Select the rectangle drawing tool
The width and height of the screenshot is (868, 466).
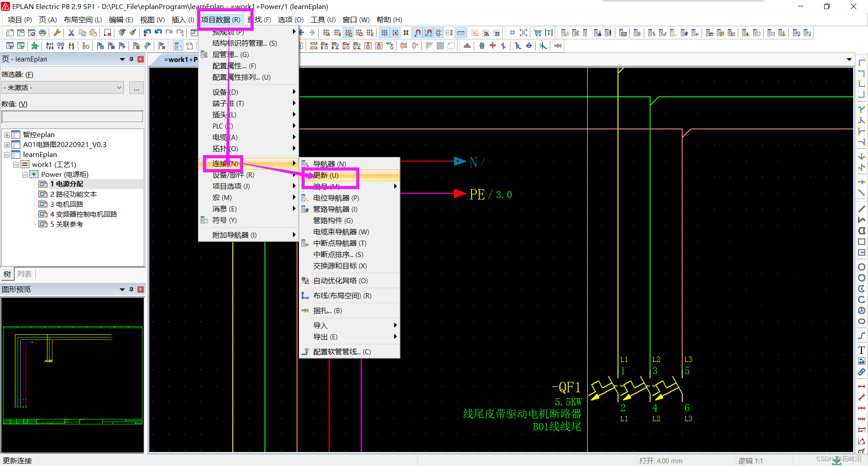pyautogui.click(x=862, y=242)
